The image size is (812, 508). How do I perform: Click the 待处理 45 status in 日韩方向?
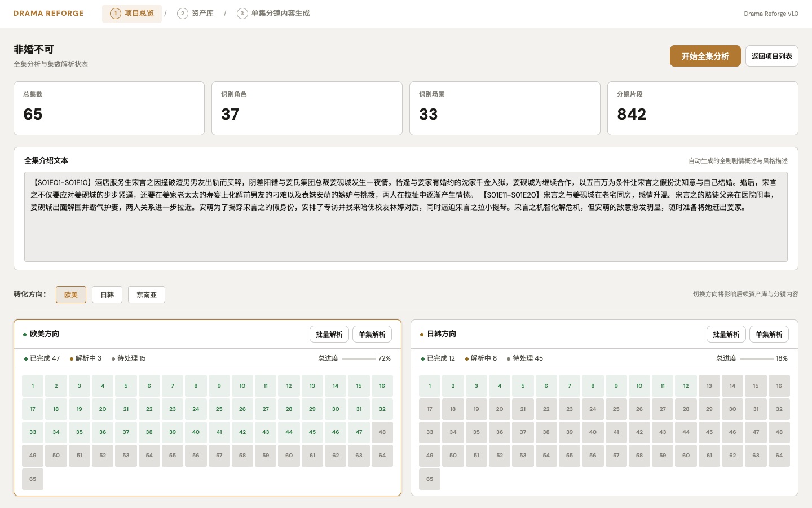pos(525,358)
